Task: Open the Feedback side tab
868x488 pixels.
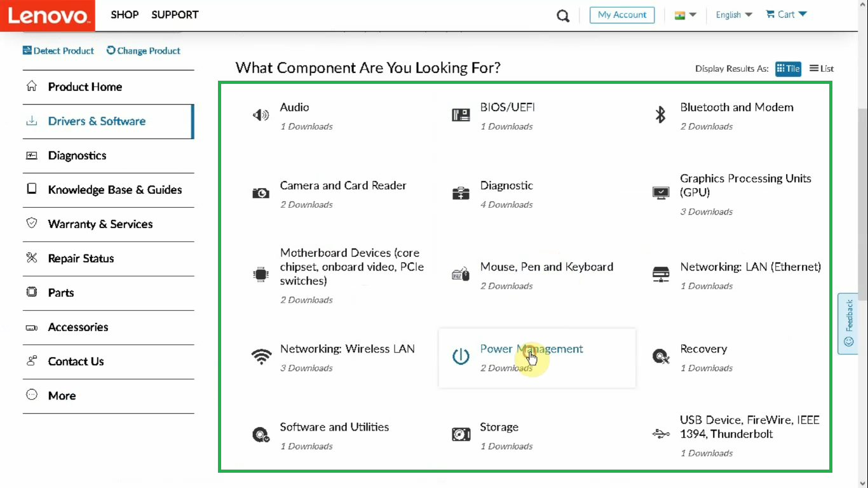Action: pos(848,323)
